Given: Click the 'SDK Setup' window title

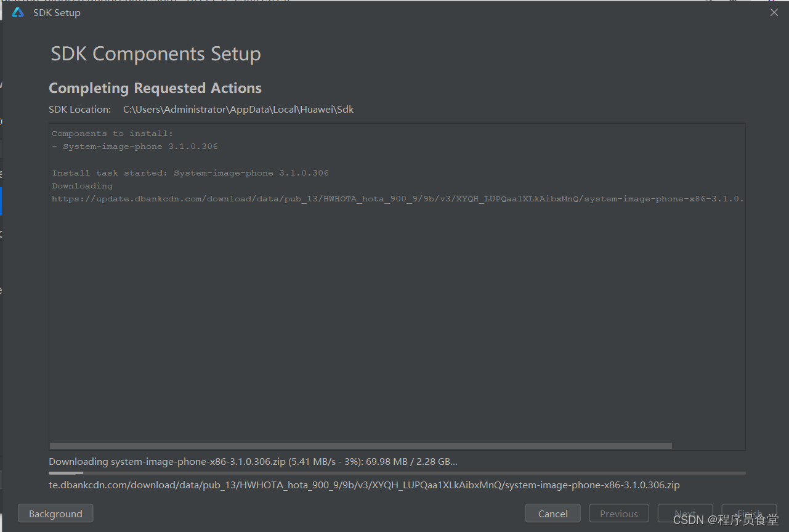Looking at the screenshot, I should tap(57, 12).
